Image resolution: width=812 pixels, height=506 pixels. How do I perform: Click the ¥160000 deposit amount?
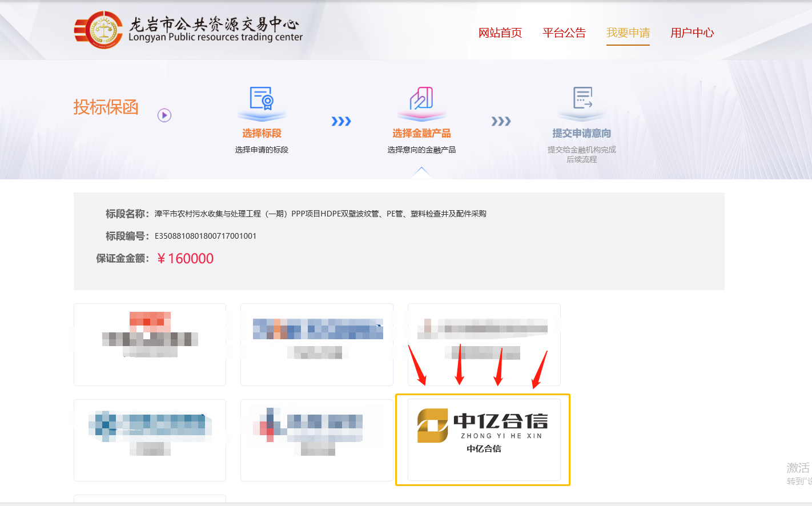click(185, 259)
